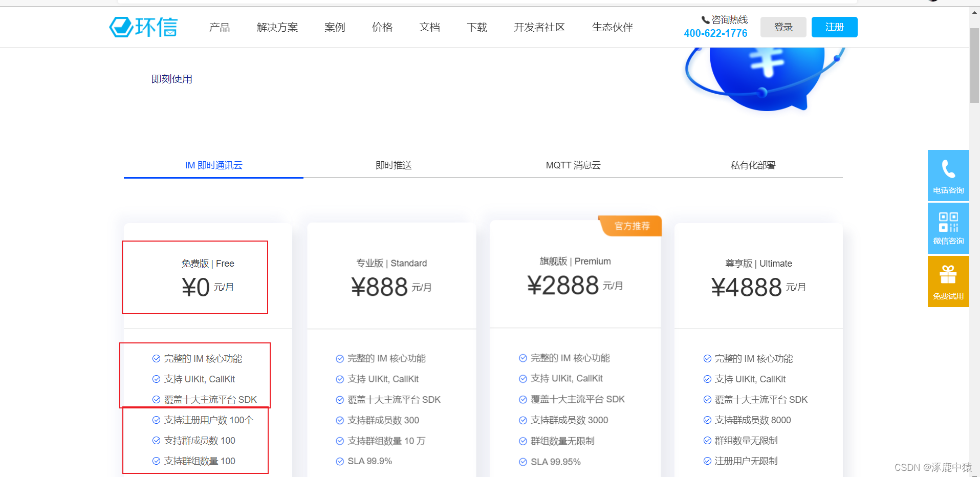
Task: Click check icon beside 注册用户无限制
Action: (707, 461)
